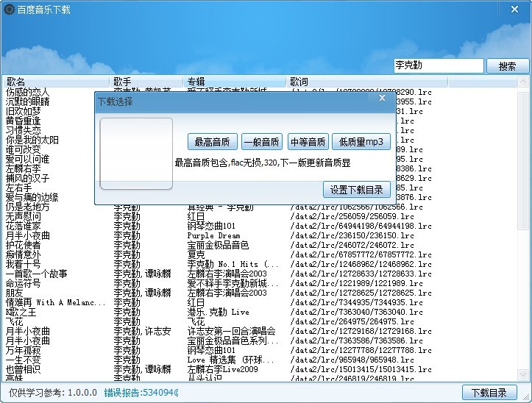
Task: Select the song 情难再 With A Melanc...
Action: pyautogui.click(x=55, y=302)
